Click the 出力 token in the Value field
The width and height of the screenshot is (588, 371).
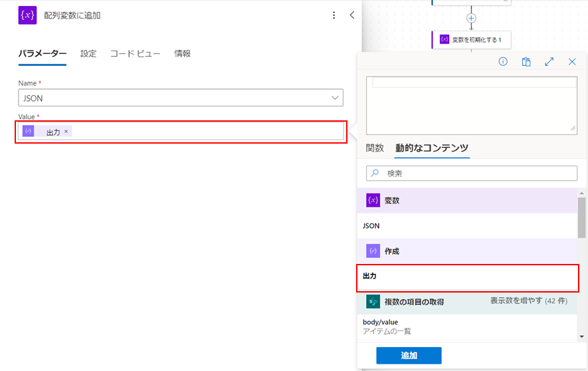pos(47,131)
